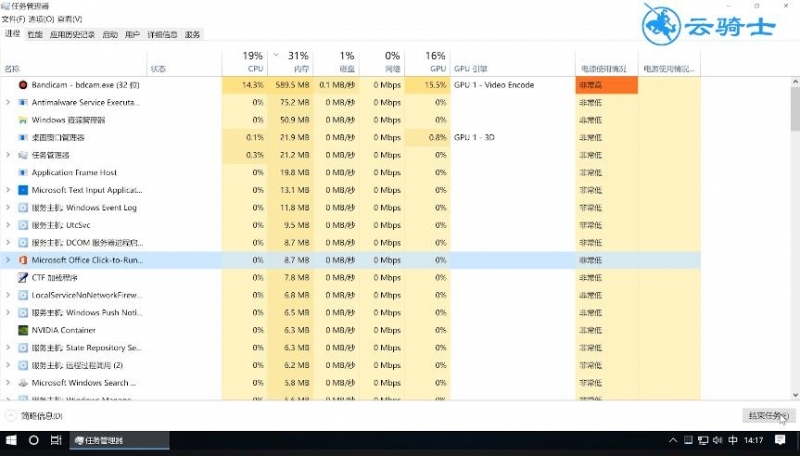The width and height of the screenshot is (800, 456).
Task: Show hidden system tray icons chevron
Action: 673,440
